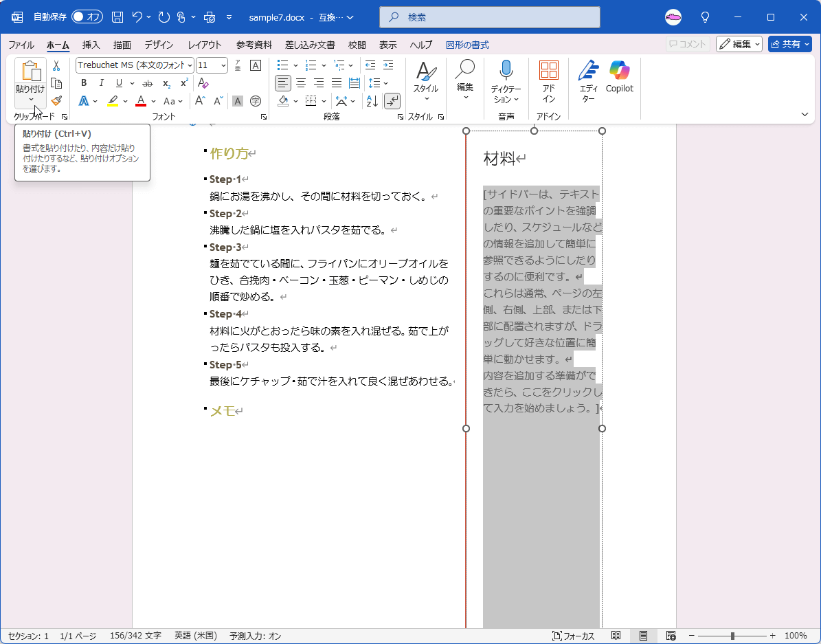Viewport: 821px width, 644px height.
Task: Expand the font name dropdown
Action: pos(190,65)
